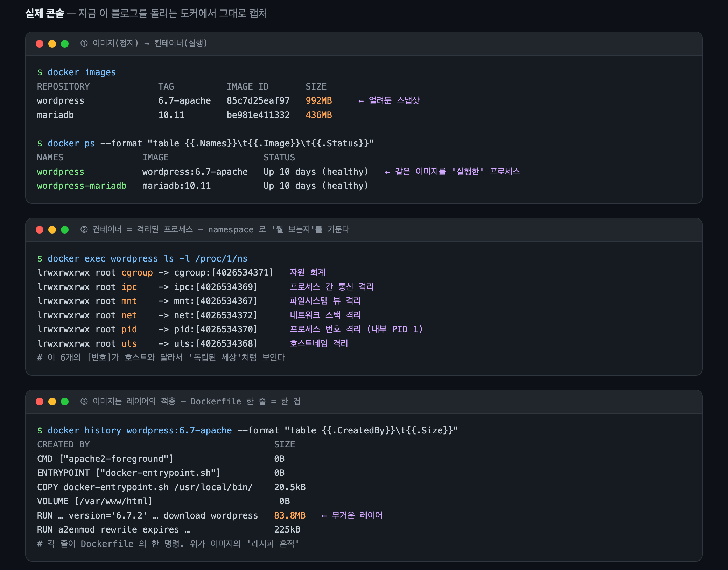
Task: Click the 20.5kB size value
Action: pos(290,487)
